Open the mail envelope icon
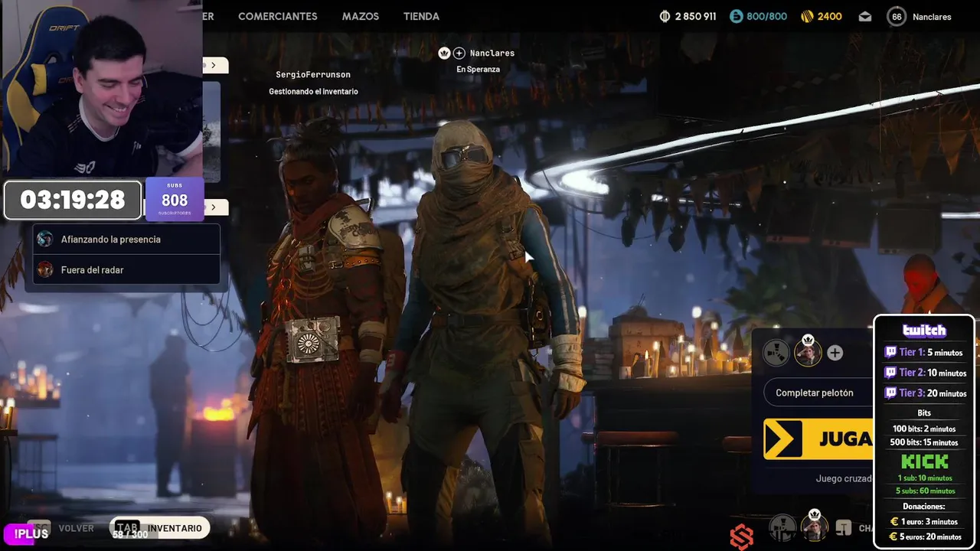 pos(865,16)
